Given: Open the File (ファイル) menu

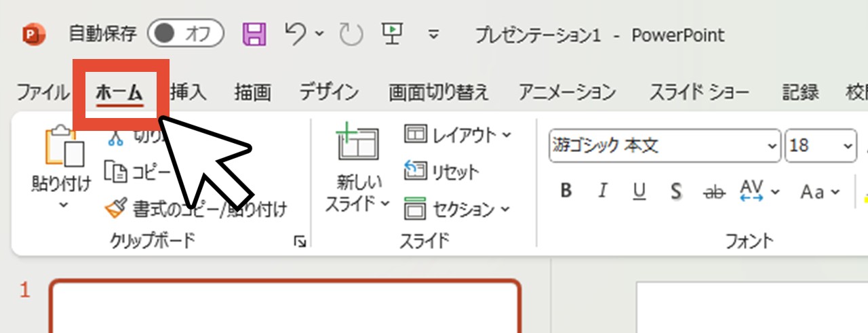Looking at the screenshot, I should point(42,92).
